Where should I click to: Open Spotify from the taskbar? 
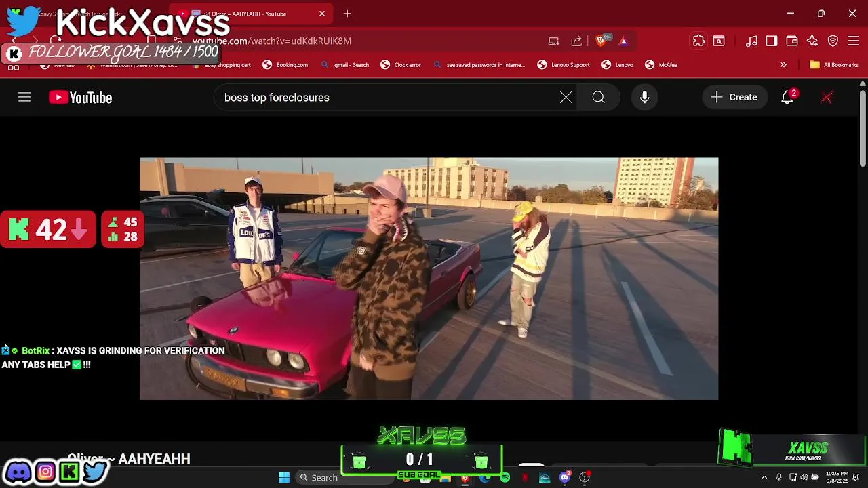click(505, 477)
